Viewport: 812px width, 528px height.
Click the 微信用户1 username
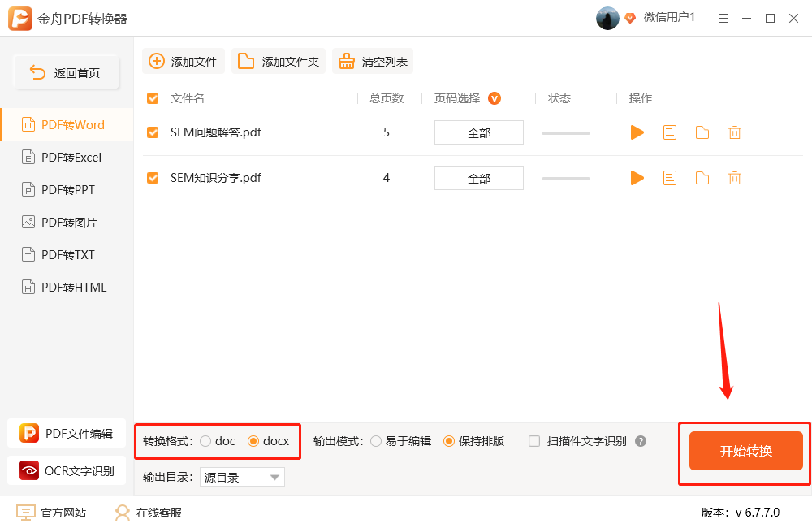(x=669, y=18)
